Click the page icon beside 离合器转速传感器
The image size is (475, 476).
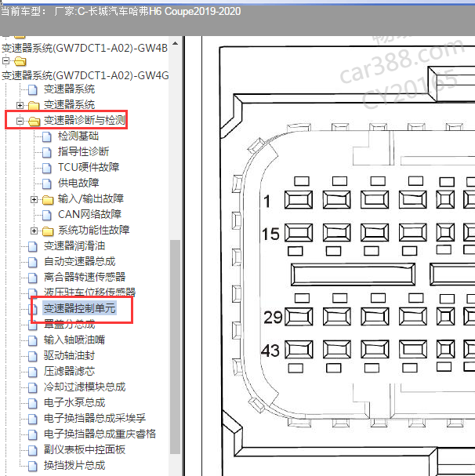32,278
